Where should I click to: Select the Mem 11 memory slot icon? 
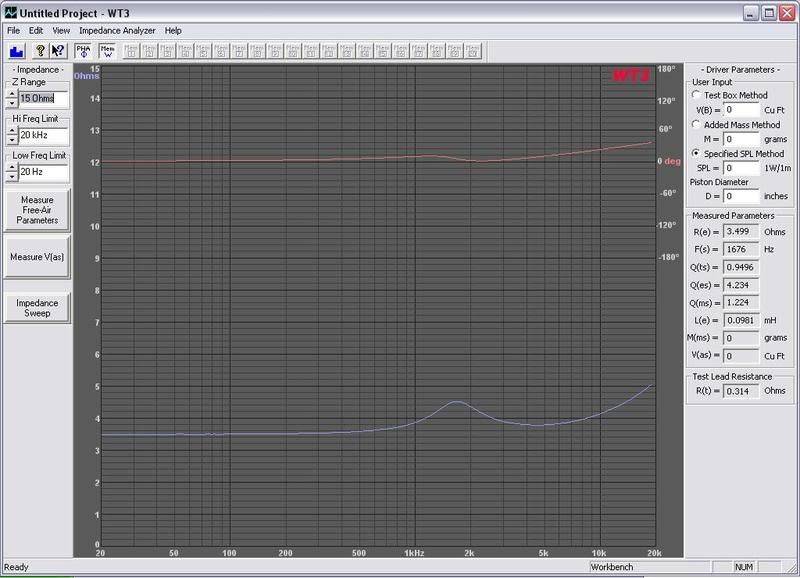[311, 51]
